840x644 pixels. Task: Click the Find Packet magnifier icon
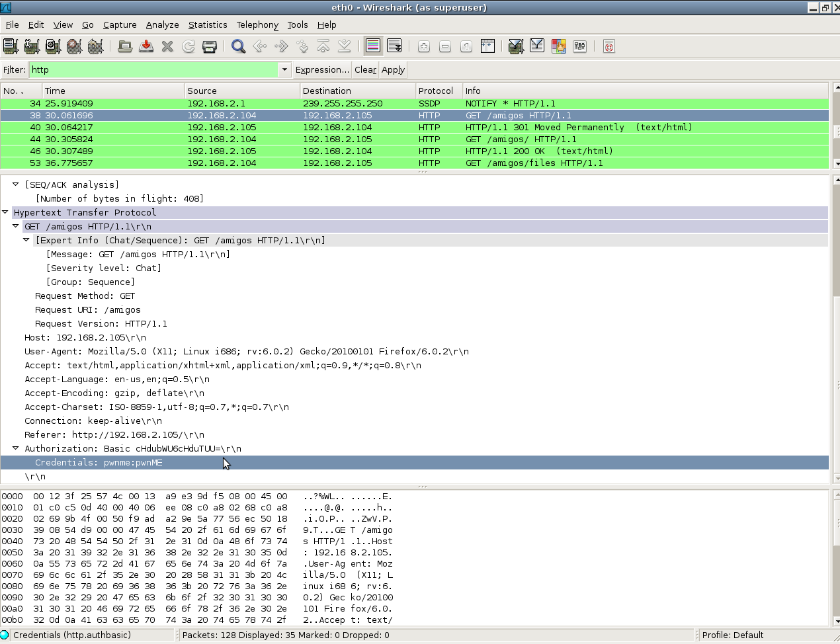(x=239, y=46)
